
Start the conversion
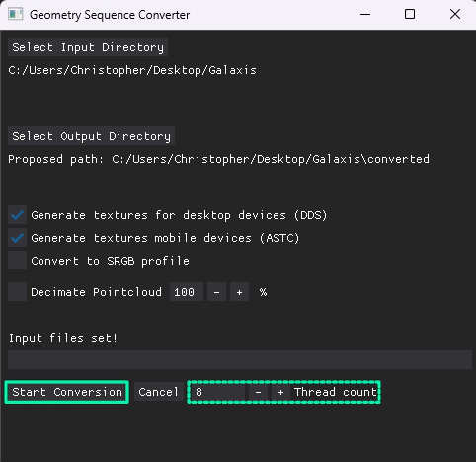tap(67, 392)
